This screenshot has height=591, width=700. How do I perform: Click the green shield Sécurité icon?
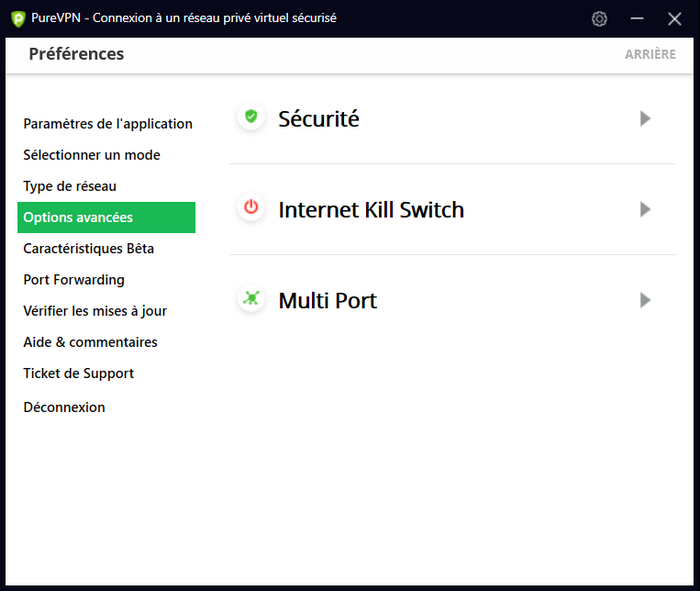click(251, 117)
